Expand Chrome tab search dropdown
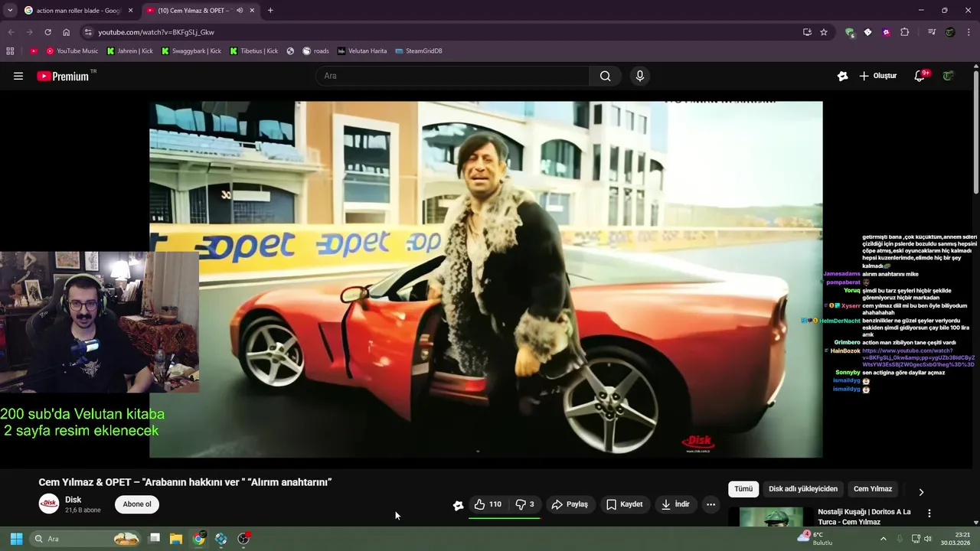The width and height of the screenshot is (980, 551). pyautogui.click(x=10, y=11)
